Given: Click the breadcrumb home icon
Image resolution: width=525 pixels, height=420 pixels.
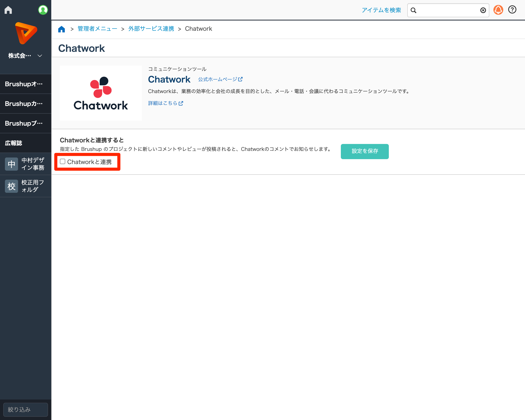Looking at the screenshot, I should coord(62,29).
